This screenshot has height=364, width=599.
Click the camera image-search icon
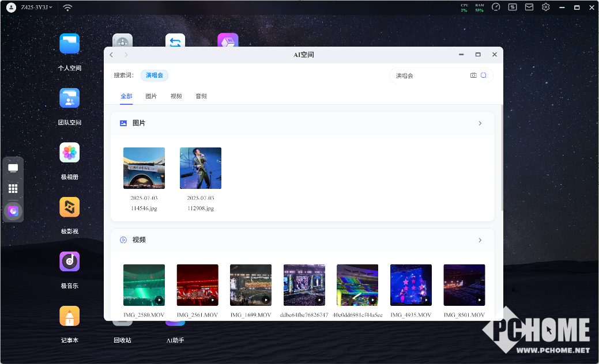pyautogui.click(x=473, y=75)
